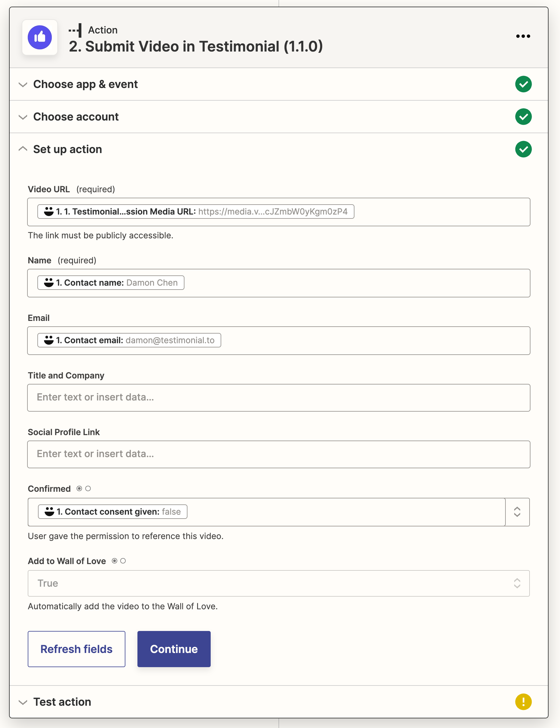The image size is (560, 728).
Task: Click the Refresh fields button
Action: [x=76, y=649]
